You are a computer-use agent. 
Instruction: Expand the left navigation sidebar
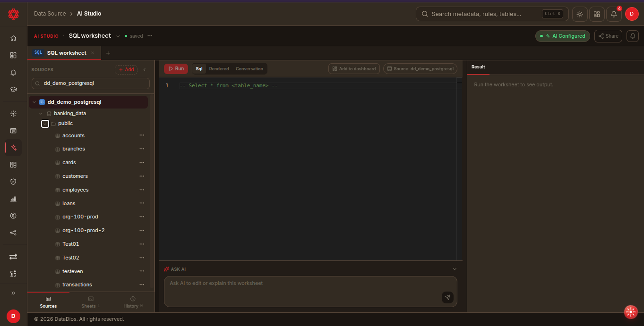13,293
